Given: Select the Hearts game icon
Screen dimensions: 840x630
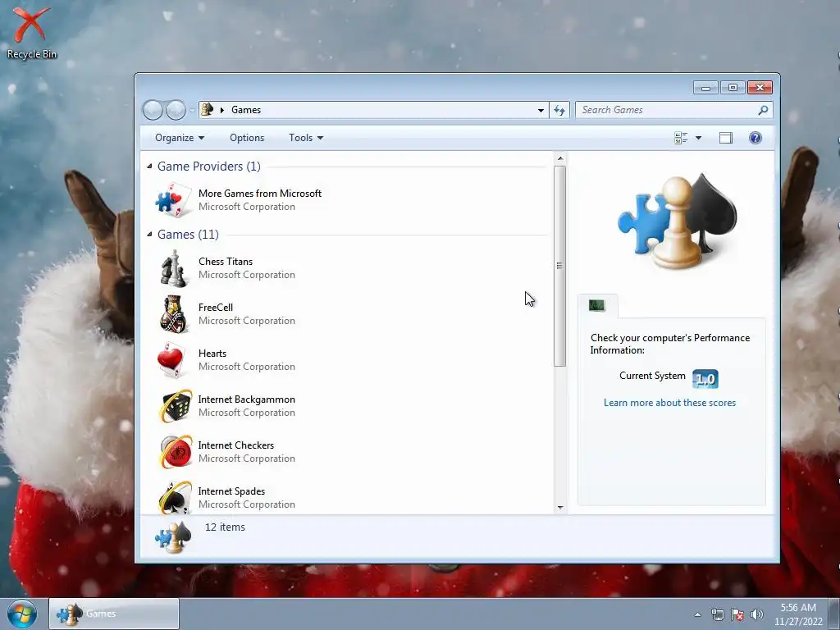Looking at the screenshot, I should pyautogui.click(x=171, y=361).
